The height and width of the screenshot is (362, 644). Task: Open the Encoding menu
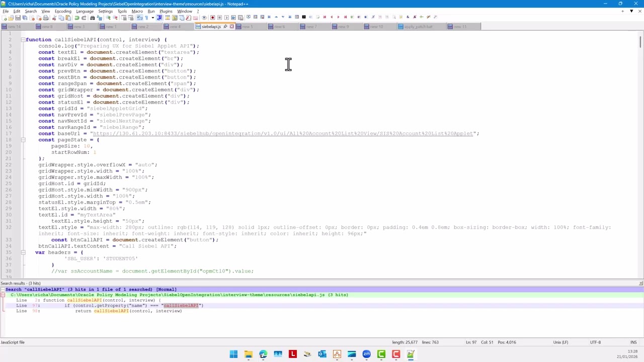[63, 11]
